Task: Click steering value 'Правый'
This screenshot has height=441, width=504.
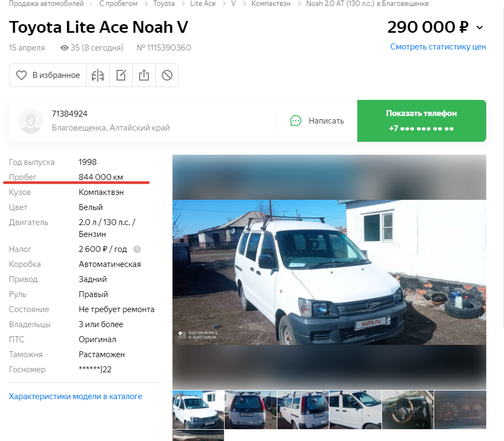Action: tap(93, 294)
